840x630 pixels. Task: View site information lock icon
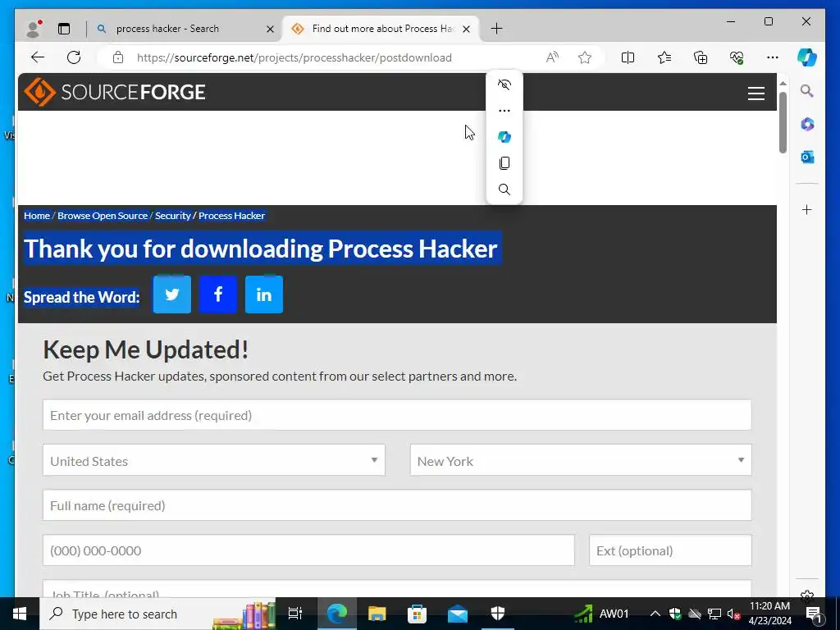click(x=118, y=57)
